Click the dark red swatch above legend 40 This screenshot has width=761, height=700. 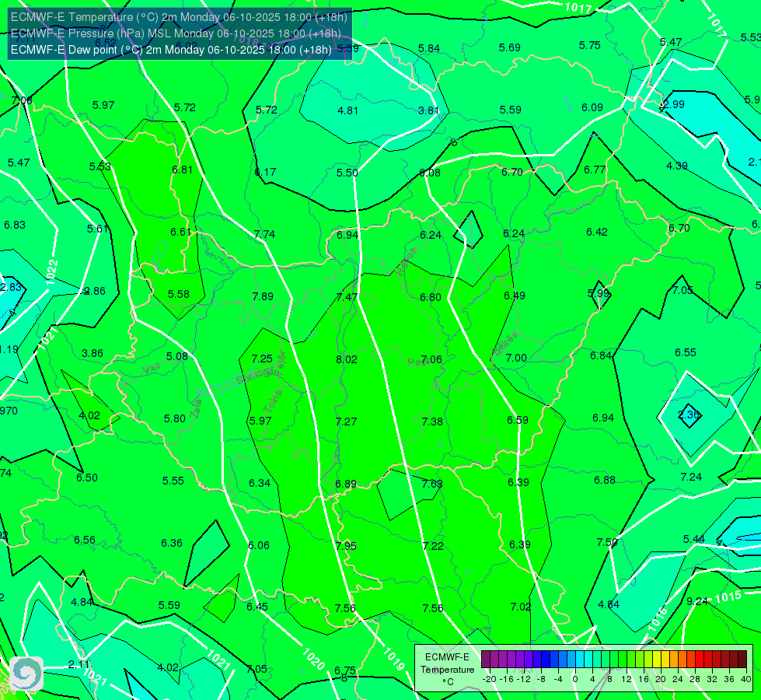742,660
